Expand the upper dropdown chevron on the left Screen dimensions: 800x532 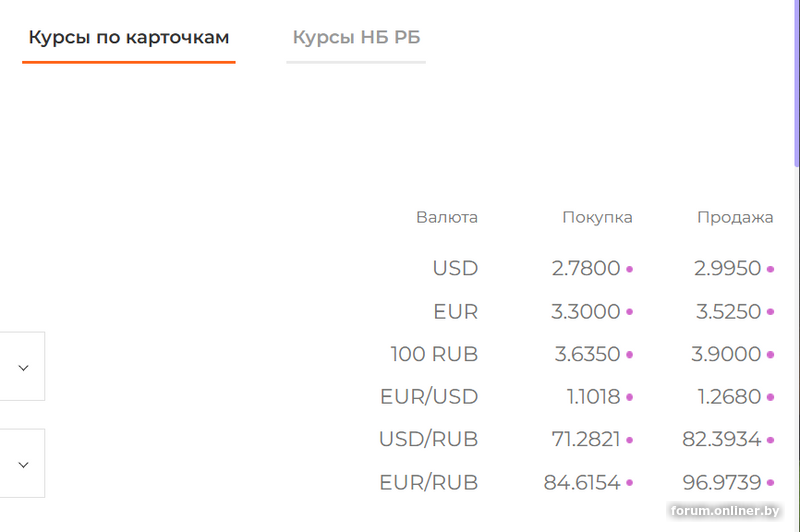[x=24, y=367]
